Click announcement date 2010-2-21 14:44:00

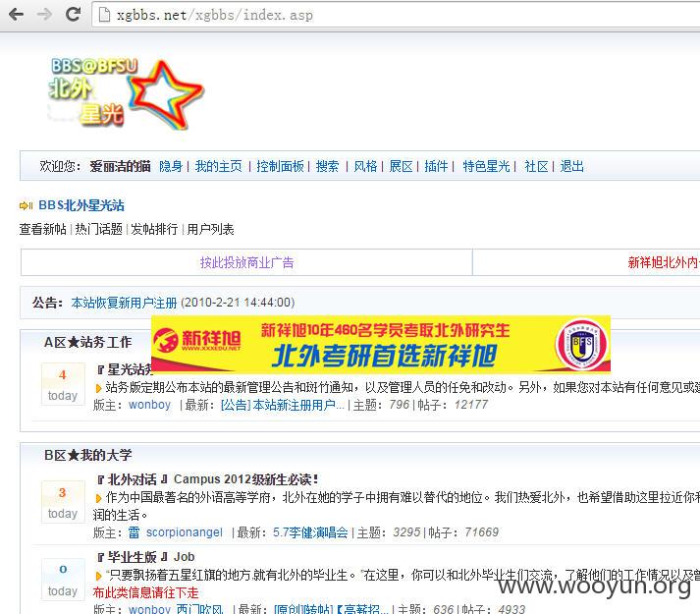click(238, 303)
